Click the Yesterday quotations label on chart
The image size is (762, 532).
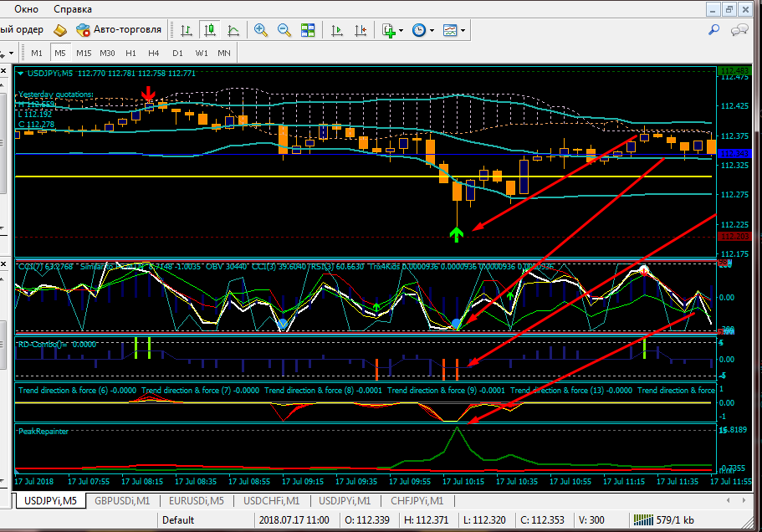pos(56,95)
